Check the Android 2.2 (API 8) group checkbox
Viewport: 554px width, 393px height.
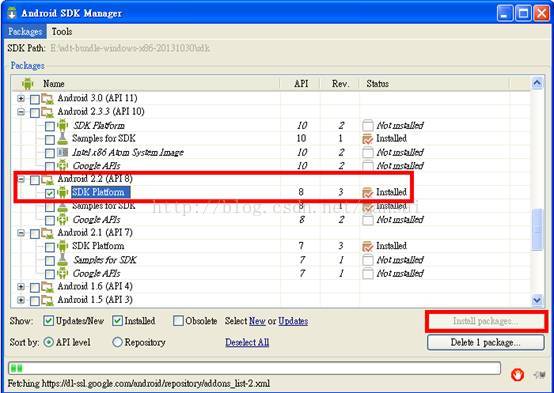click(x=35, y=180)
